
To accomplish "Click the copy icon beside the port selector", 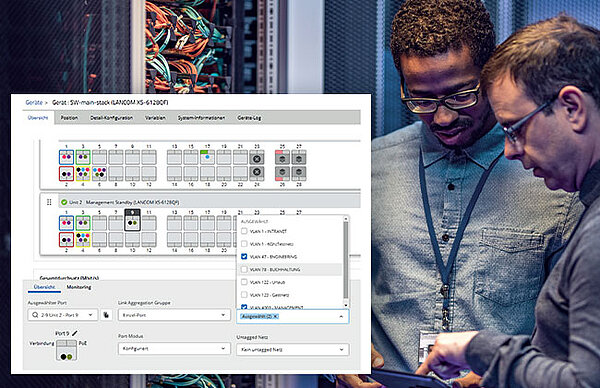I will point(106,315).
